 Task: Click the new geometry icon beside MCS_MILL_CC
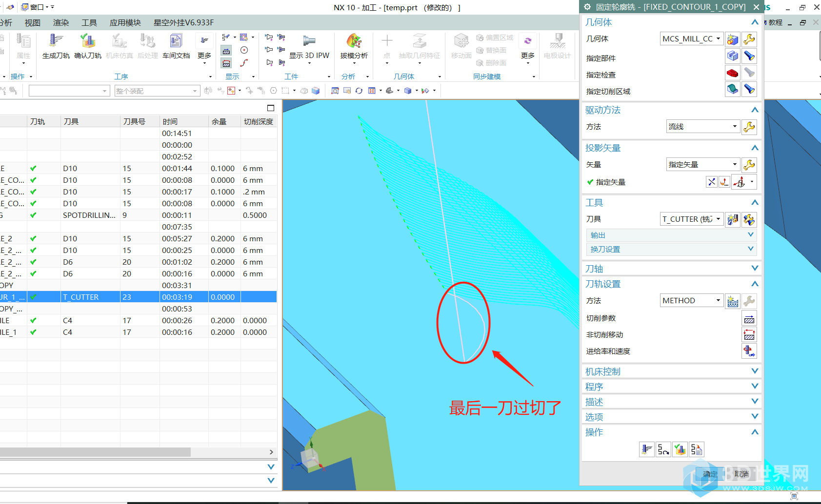pos(732,39)
